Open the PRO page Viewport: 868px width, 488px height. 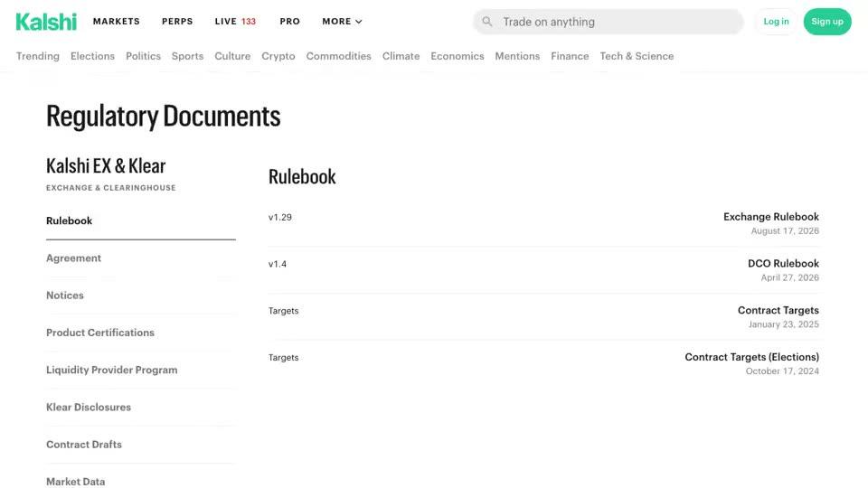tap(289, 22)
